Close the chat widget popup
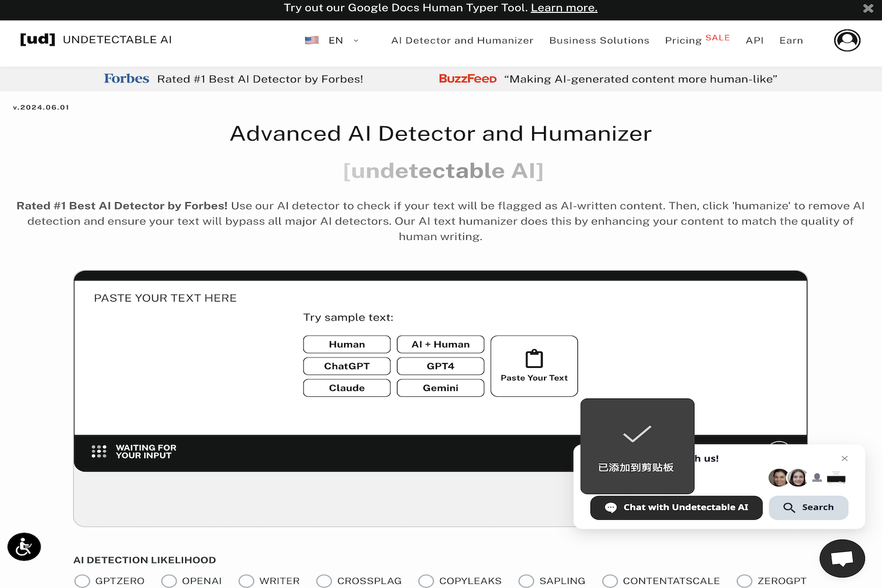 click(x=844, y=459)
